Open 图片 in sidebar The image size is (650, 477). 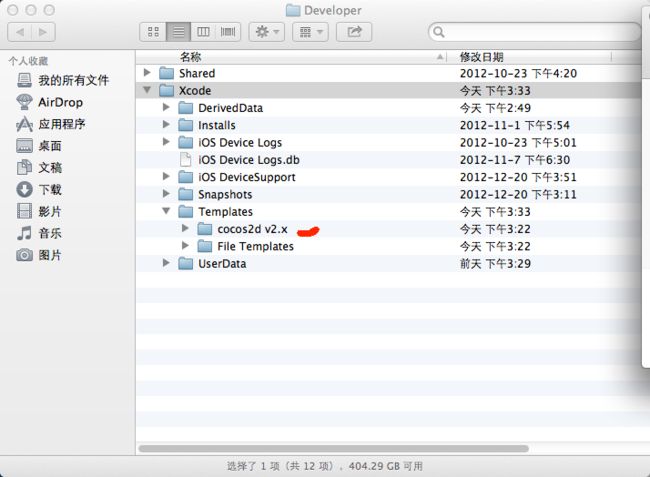[x=39, y=255]
